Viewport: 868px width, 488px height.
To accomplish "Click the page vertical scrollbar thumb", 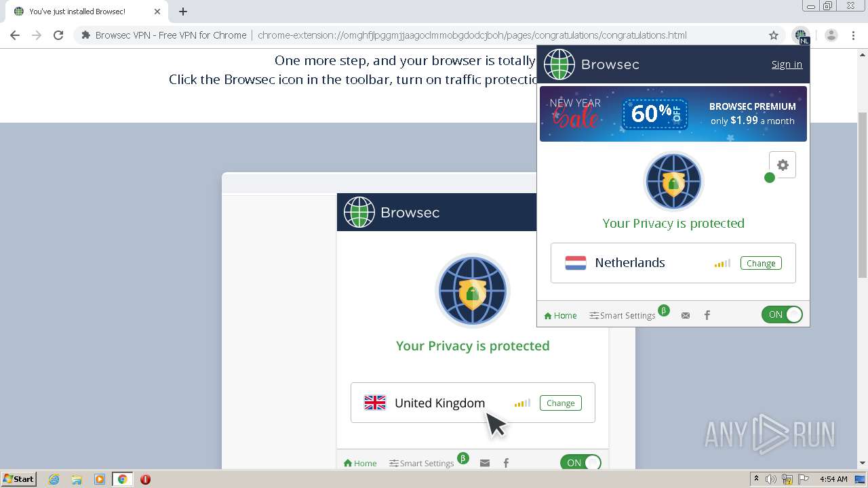I will coord(863,195).
